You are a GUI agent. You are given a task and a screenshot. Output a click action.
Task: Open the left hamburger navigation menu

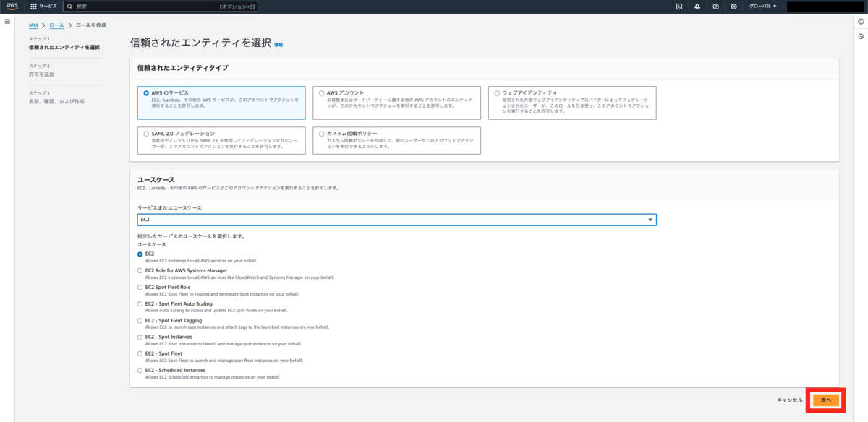pos(7,22)
